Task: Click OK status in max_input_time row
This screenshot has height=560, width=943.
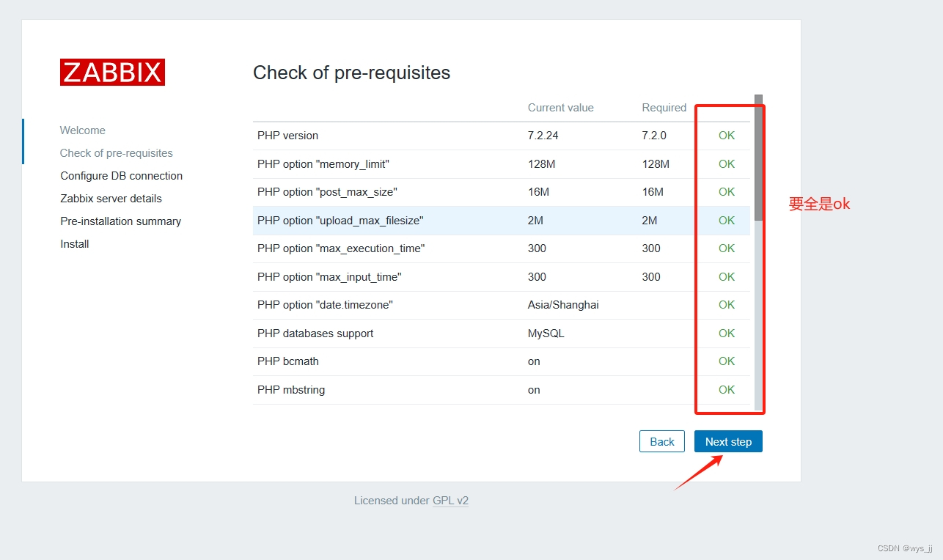Action: (x=727, y=277)
